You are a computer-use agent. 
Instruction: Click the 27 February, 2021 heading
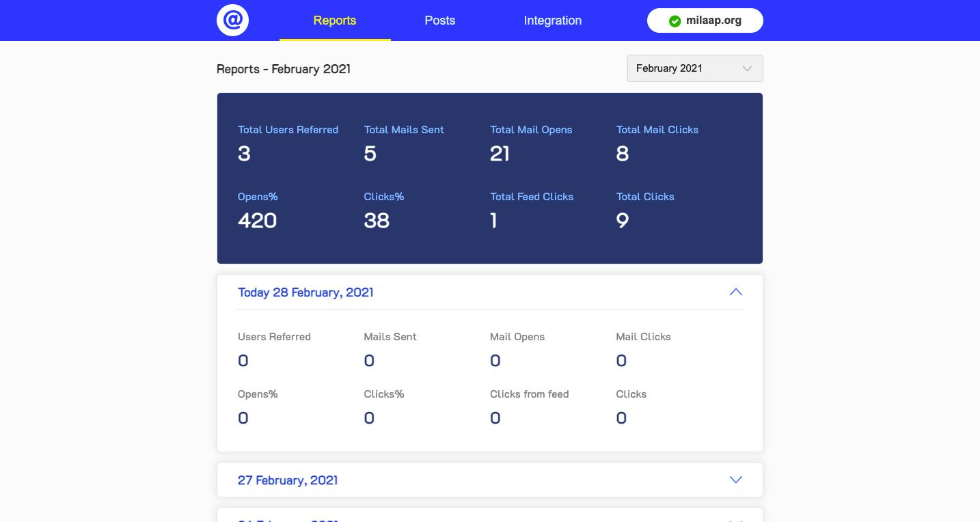coord(288,480)
